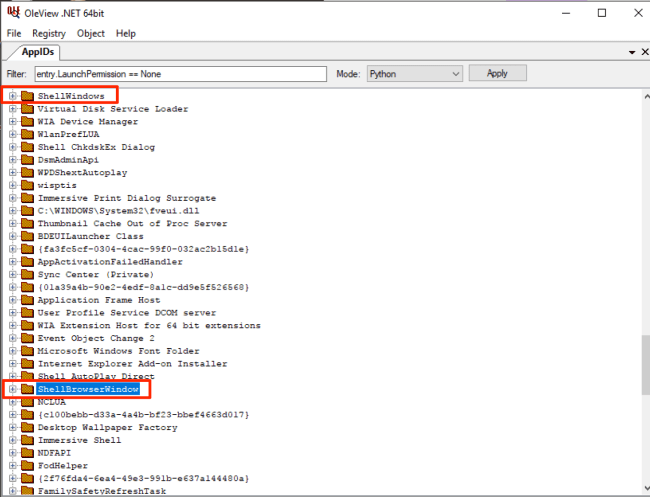Image resolution: width=650 pixels, height=497 pixels.
Task: Click the Filter text input field
Action: (180, 74)
